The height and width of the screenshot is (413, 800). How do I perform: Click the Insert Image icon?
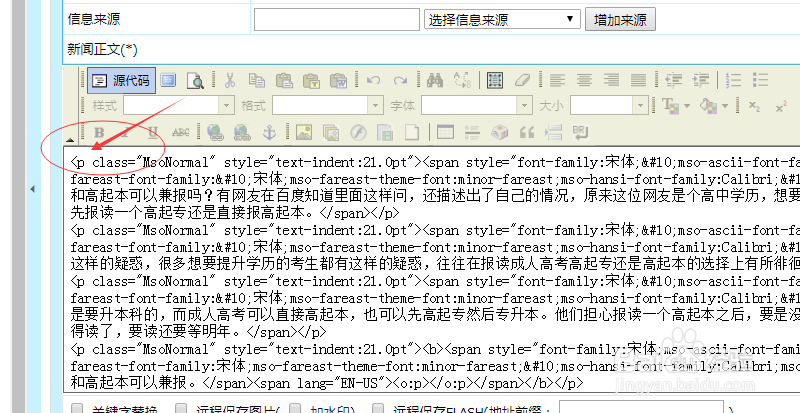(x=304, y=133)
